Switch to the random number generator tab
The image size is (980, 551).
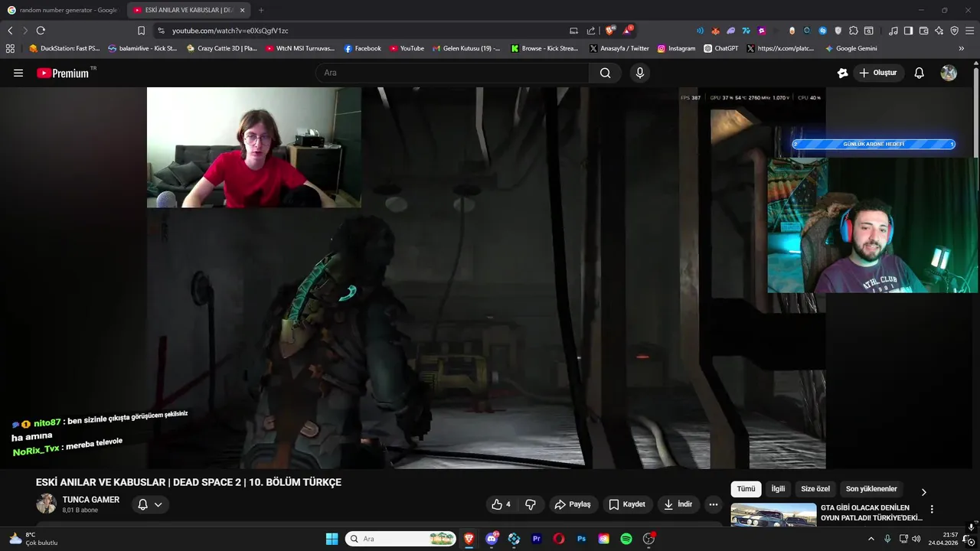tap(63, 10)
